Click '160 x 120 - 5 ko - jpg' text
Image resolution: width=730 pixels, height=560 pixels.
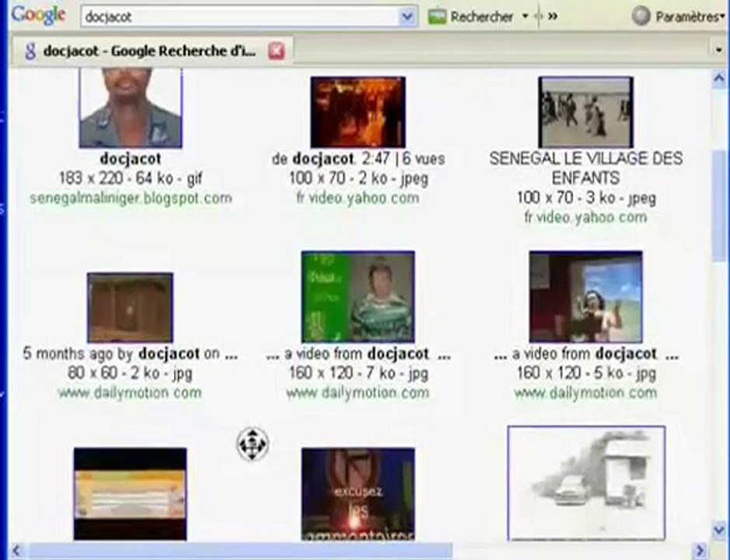585,373
